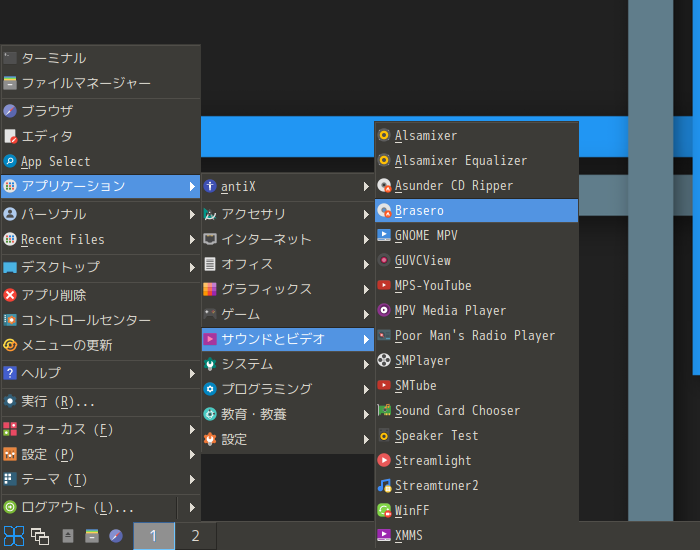Image resolution: width=700 pixels, height=550 pixels.
Task: Open the 教育・教養 category
Action: point(288,414)
